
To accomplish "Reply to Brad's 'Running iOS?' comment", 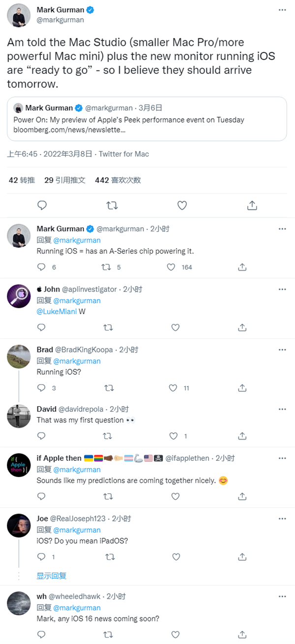I will pyautogui.click(x=42, y=388).
